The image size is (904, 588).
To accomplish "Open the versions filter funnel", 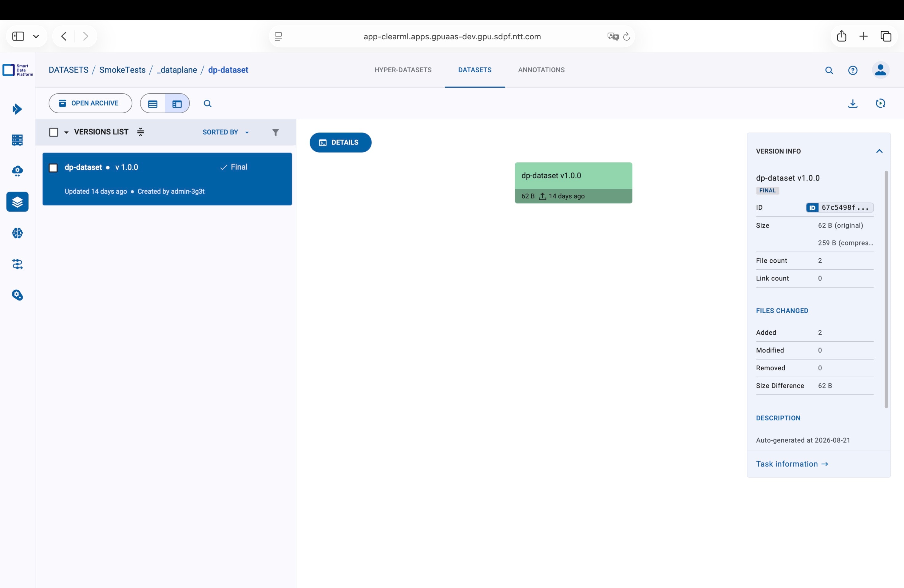I will [x=276, y=132].
